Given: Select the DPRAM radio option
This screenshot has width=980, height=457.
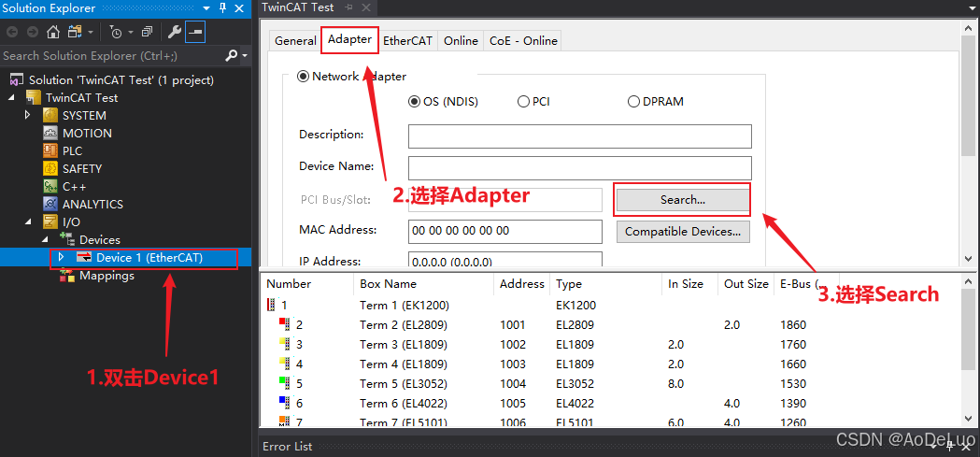Looking at the screenshot, I should tap(633, 101).
